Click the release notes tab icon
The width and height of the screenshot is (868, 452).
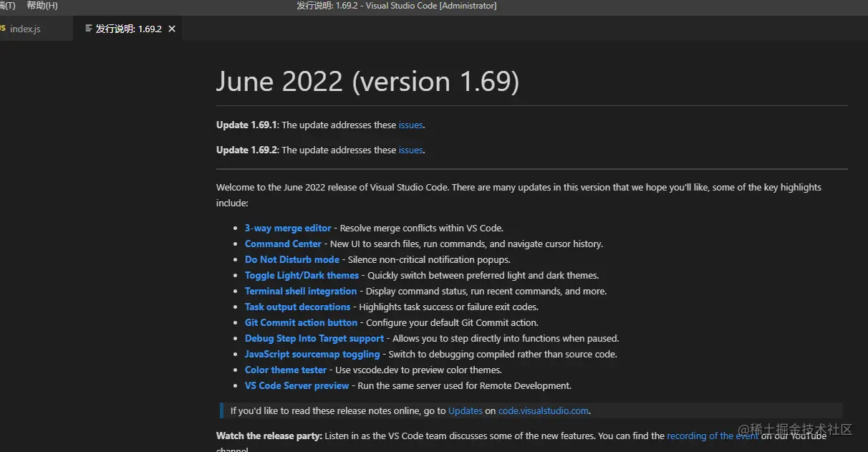(x=89, y=29)
